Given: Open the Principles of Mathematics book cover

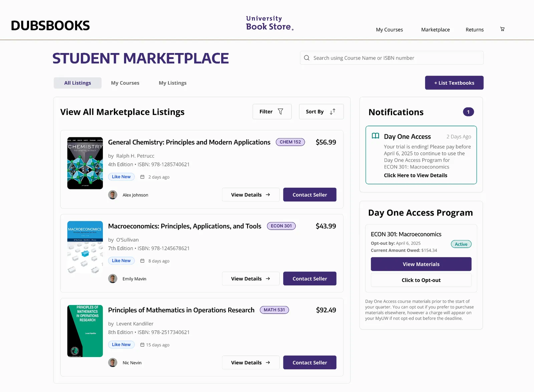Looking at the screenshot, I should coord(85,331).
